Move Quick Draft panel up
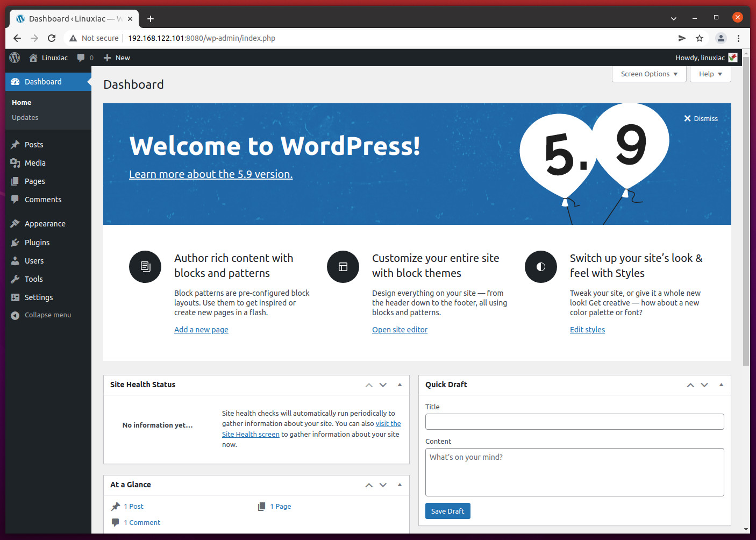Screen dimensions: 756x540 (x=690, y=385)
